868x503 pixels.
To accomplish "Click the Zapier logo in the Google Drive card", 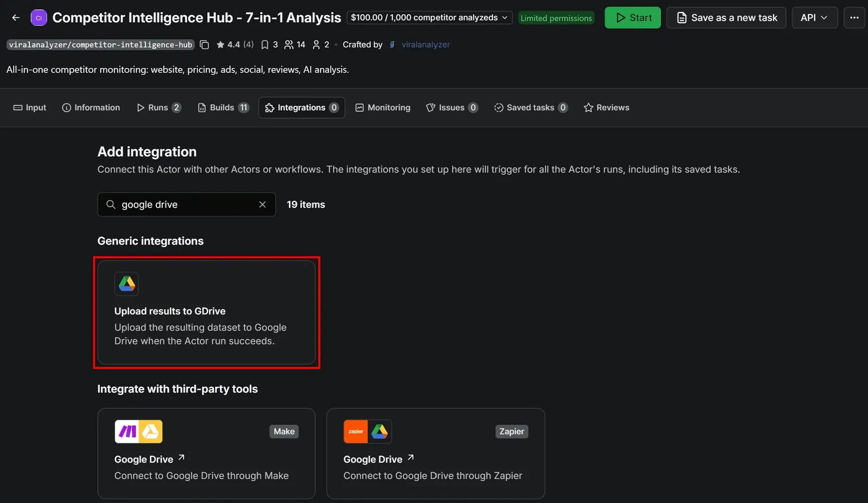I will 356,432.
